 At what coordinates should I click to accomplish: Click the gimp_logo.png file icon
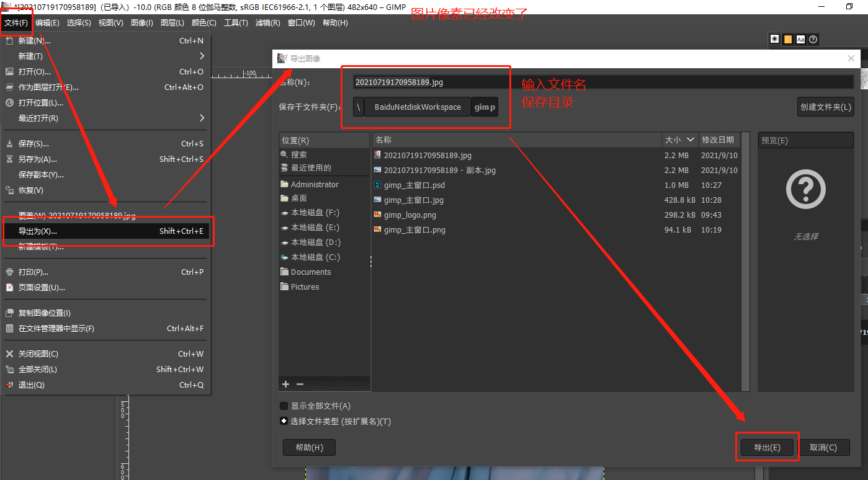pyautogui.click(x=378, y=215)
